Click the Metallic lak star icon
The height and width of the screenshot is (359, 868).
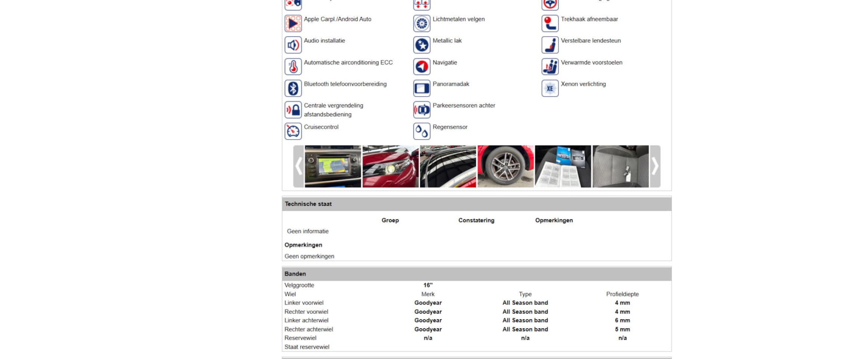tap(422, 45)
